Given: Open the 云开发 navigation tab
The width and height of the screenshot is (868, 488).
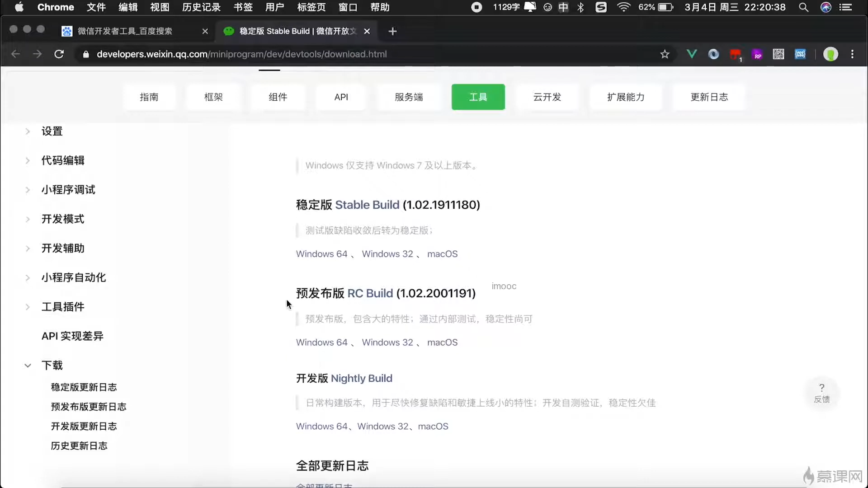Looking at the screenshot, I should (547, 97).
